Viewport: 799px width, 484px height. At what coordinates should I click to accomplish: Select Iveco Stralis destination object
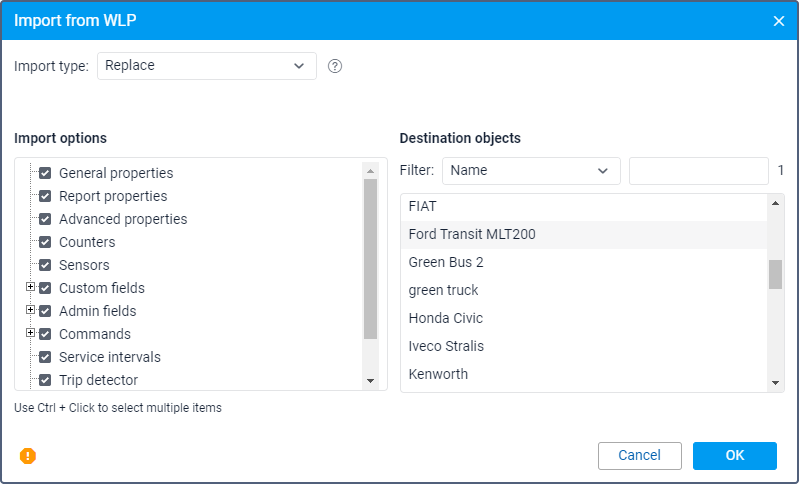(x=446, y=346)
